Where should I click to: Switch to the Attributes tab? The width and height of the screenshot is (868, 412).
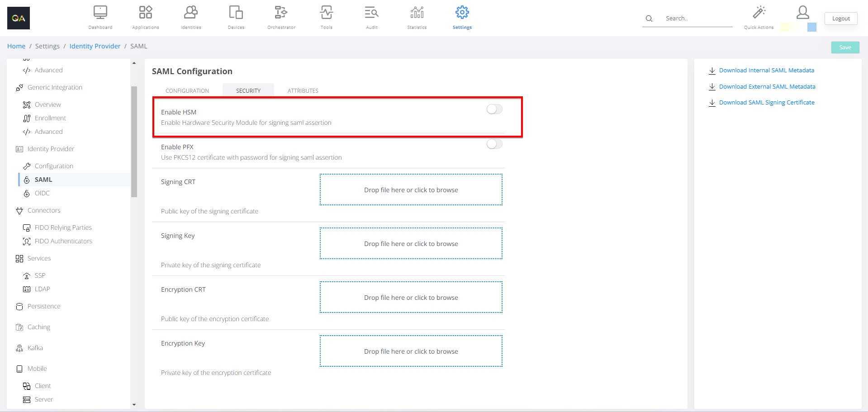coord(303,91)
